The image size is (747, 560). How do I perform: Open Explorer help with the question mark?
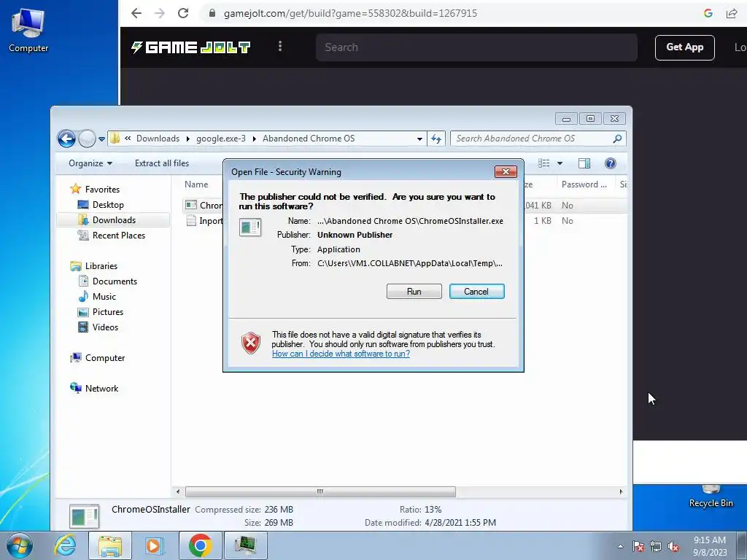(611, 163)
